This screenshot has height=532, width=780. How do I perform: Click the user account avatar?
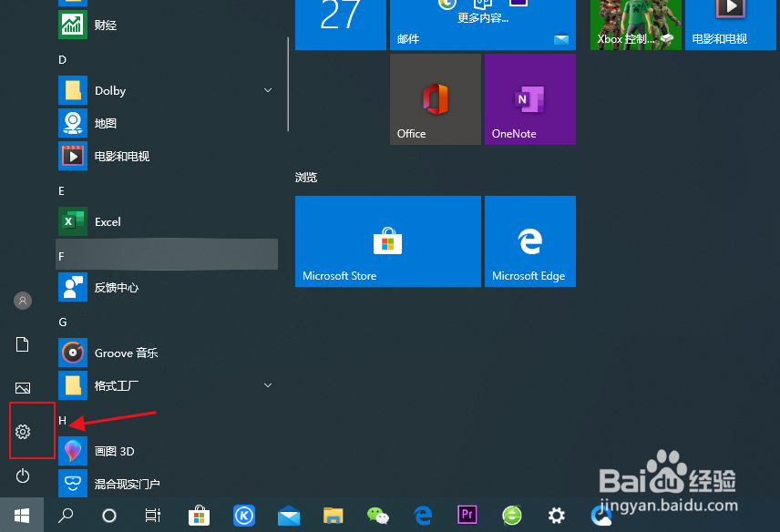(23, 301)
